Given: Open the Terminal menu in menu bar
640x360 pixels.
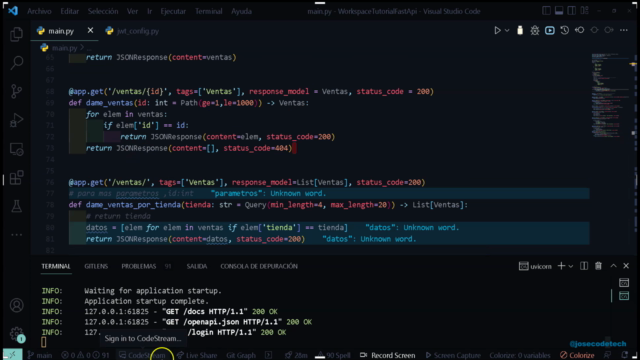Looking at the screenshot, I should click(x=209, y=11).
